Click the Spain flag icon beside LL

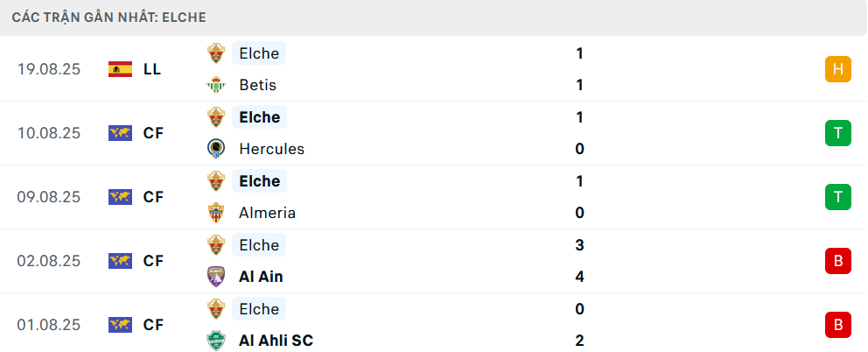coord(120,69)
